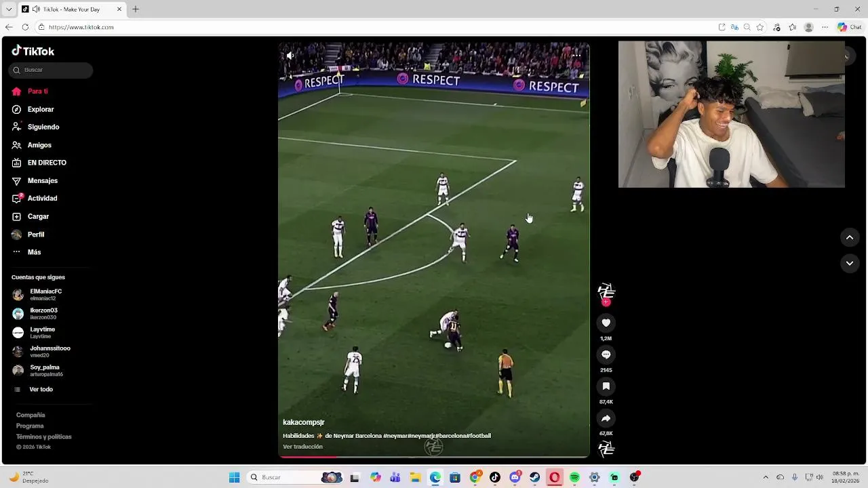The height and width of the screenshot is (488, 868).
Task: Open comments via the speech bubble icon
Action: click(606, 354)
